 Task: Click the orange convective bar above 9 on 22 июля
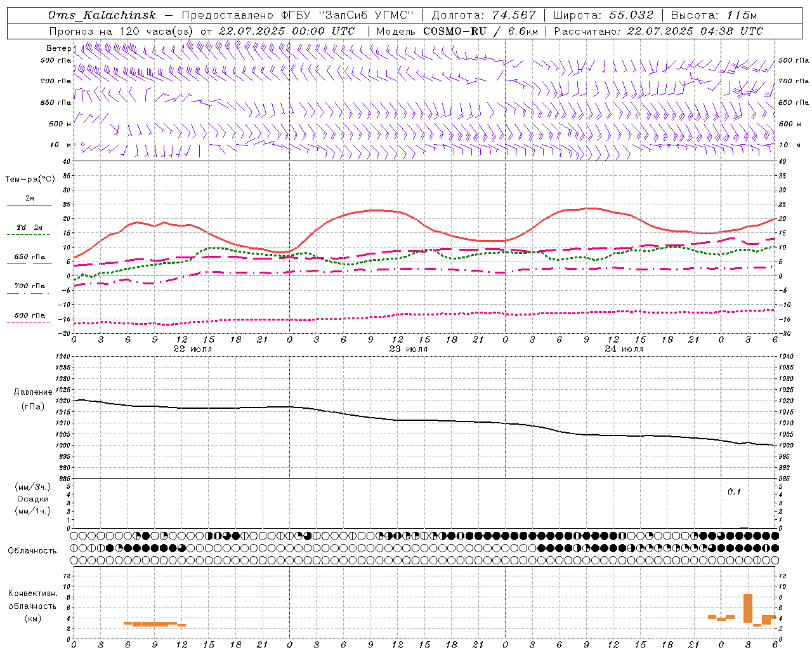tap(155, 625)
